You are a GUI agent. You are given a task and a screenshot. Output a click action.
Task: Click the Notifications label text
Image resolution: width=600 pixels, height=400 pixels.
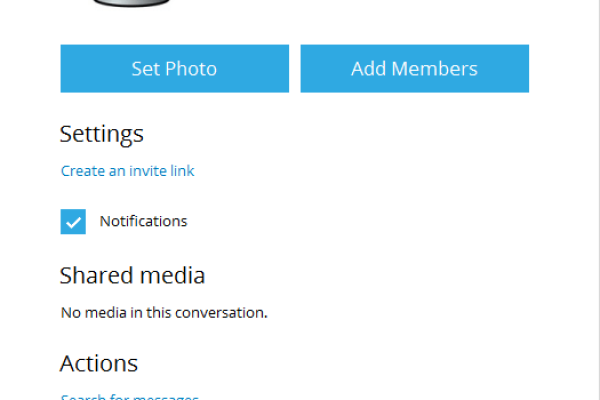coord(143,221)
